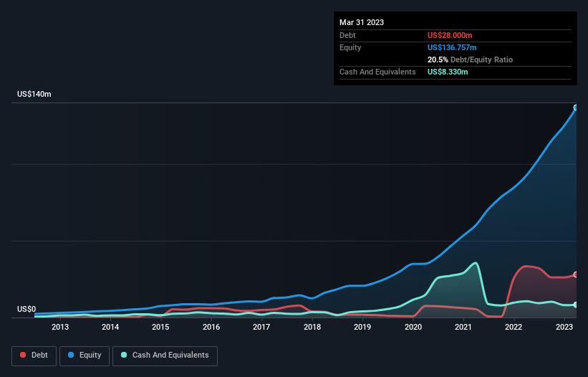Click the 2022 axis label
The height and width of the screenshot is (377, 588).
514,327
